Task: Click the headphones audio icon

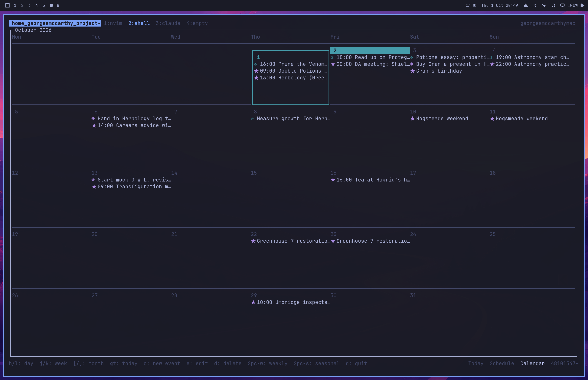Action: [553, 5]
